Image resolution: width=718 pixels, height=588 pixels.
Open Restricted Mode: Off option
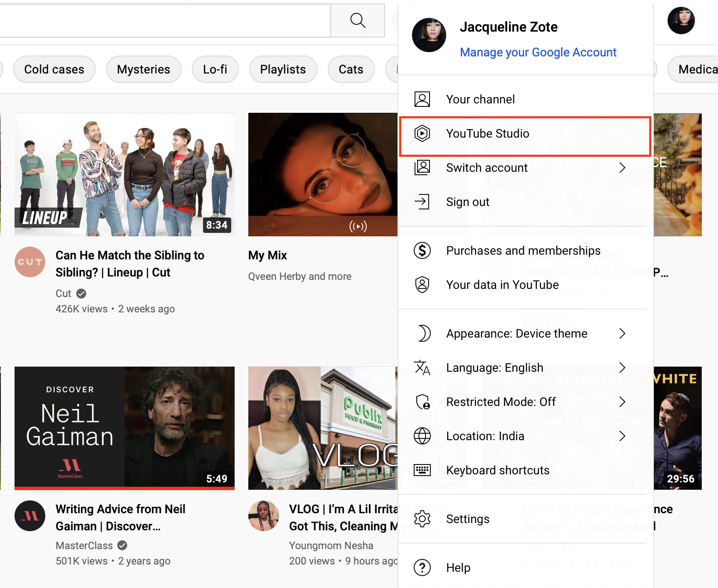pyautogui.click(x=525, y=402)
